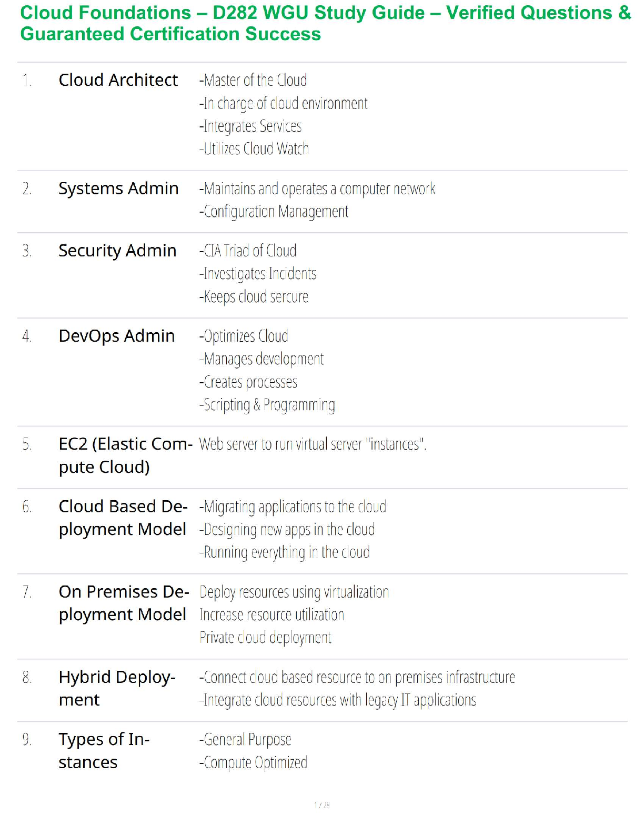Click the "-Scripting & Programming" line
The width and height of the screenshot is (644, 834).
[267, 405]
